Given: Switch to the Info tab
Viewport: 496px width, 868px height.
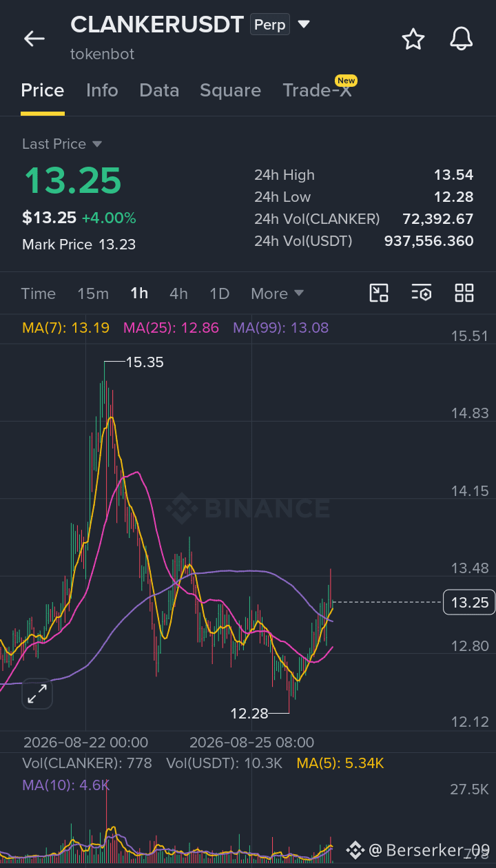Looking at the screenshot, I should pyautogui.click(x=102, y=90).
